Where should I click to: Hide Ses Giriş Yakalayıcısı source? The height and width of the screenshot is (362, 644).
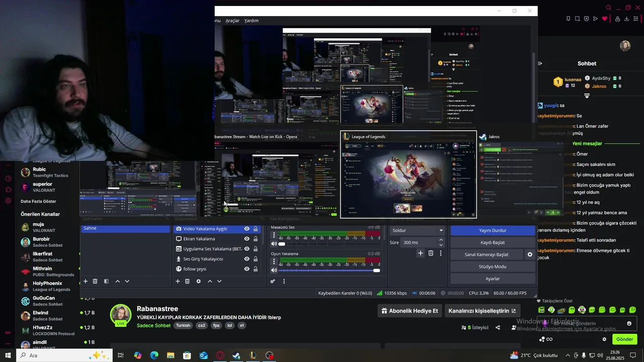point(247,259)
